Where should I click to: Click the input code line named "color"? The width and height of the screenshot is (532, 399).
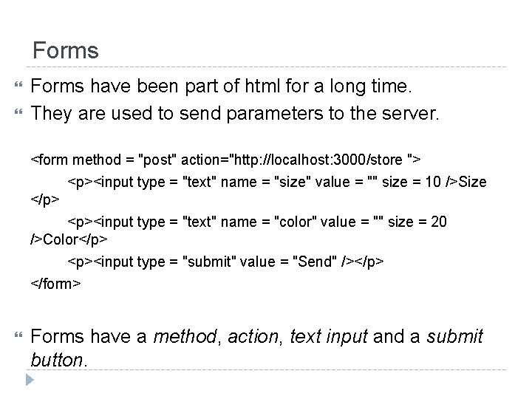tap(257, 221)
